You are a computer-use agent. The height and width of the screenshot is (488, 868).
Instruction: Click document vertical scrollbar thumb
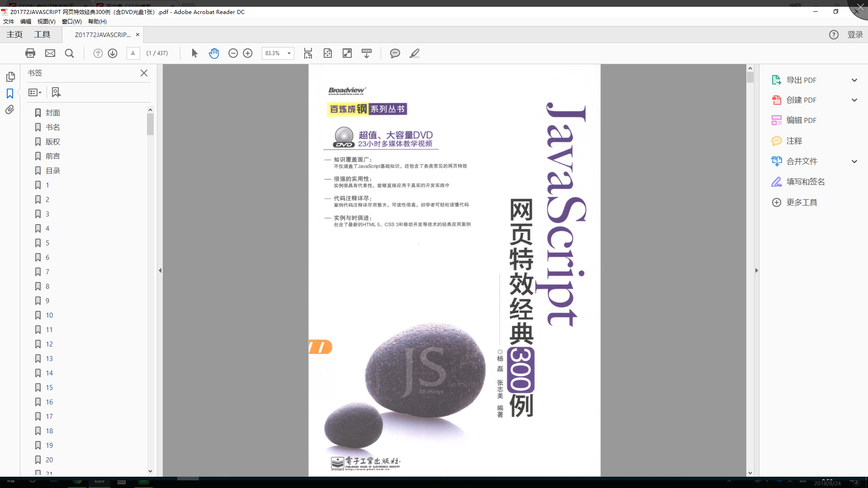[750, 77]
